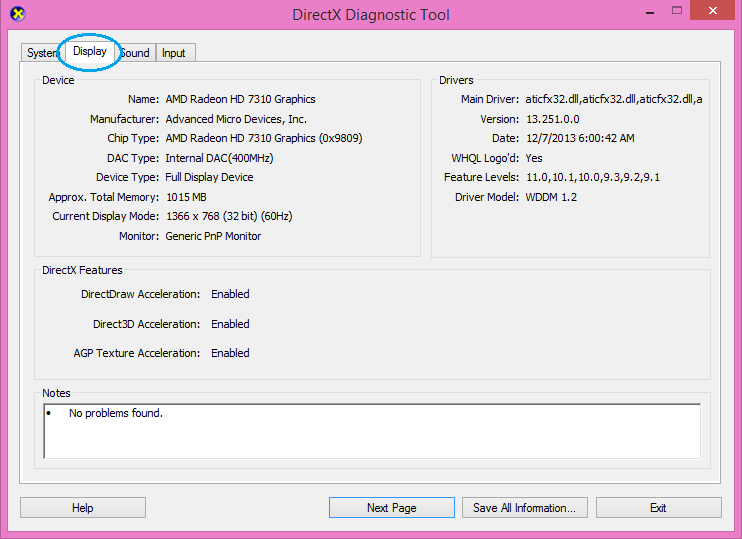This screenshot has height=539, width=742.
Task: Click the 'Direct3D Acceleration:' label
Action: click(x=147, y=324)
